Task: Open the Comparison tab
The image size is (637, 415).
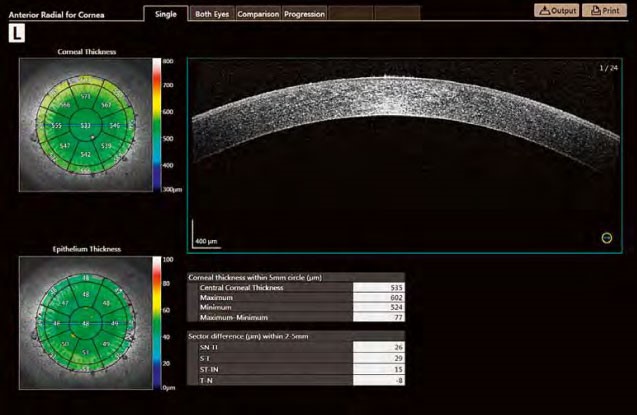Action: tap(258, 14)
